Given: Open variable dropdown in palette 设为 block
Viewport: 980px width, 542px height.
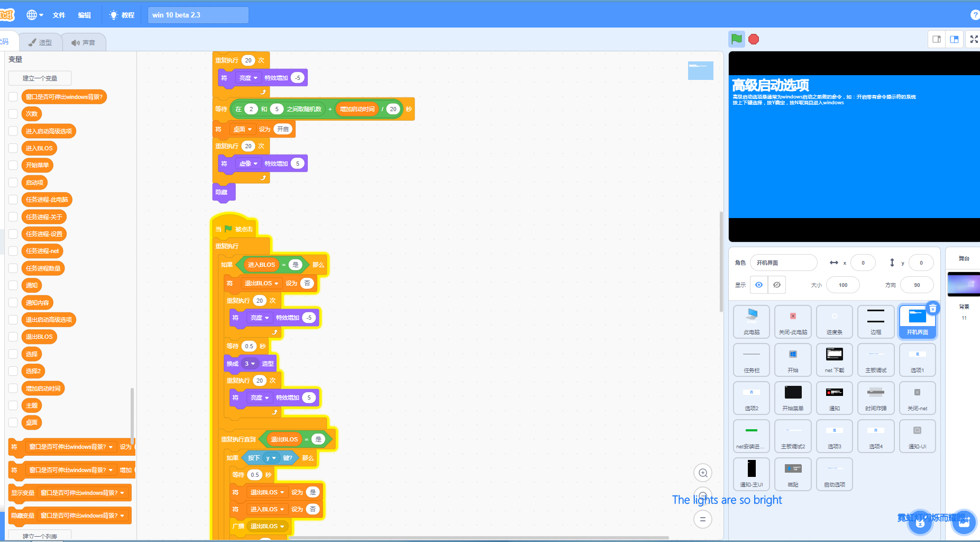Looking at the screenshot, I should click(71, 447).
